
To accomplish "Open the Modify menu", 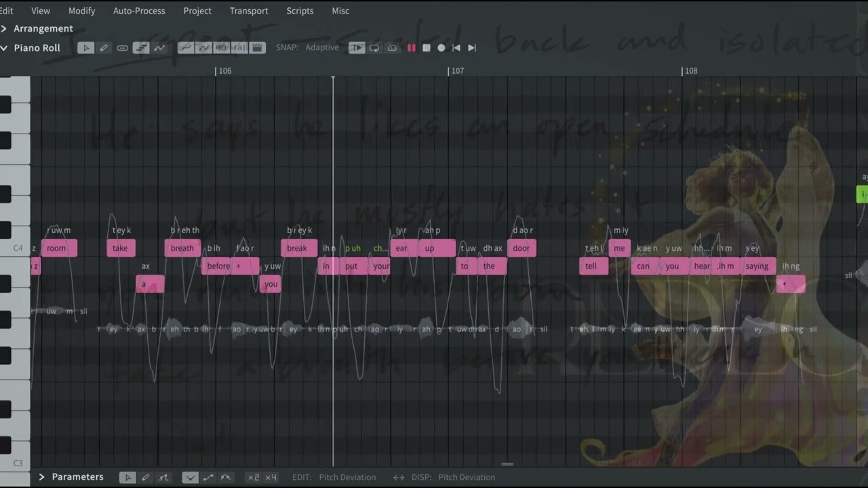I will point(82,11).
